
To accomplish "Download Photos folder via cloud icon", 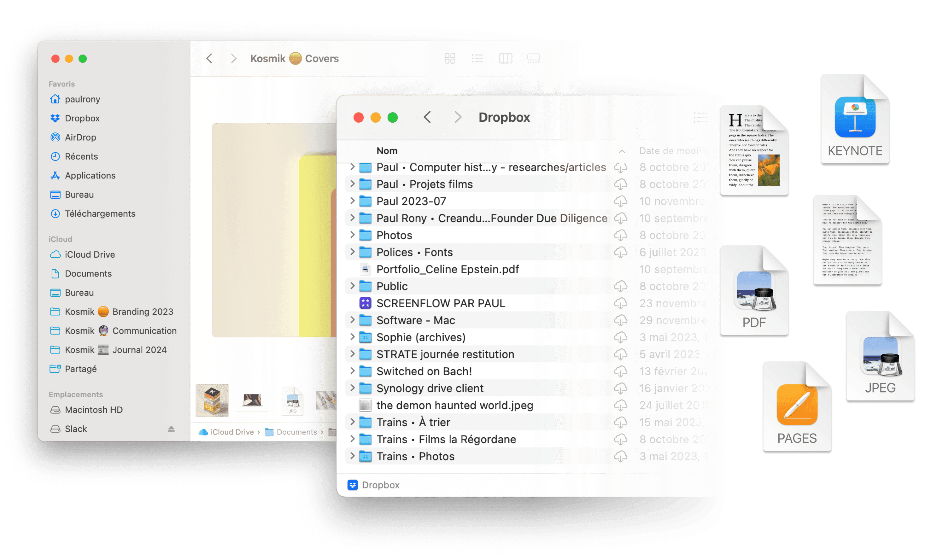I will tap(620, 236).
